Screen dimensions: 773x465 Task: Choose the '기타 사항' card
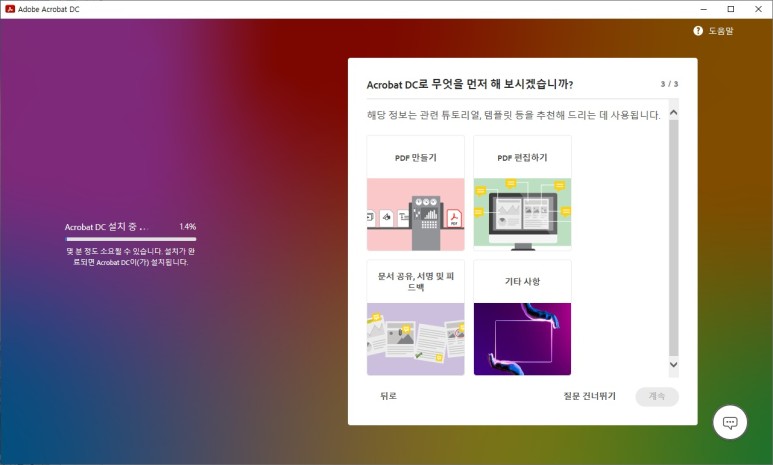coord(523,318)
